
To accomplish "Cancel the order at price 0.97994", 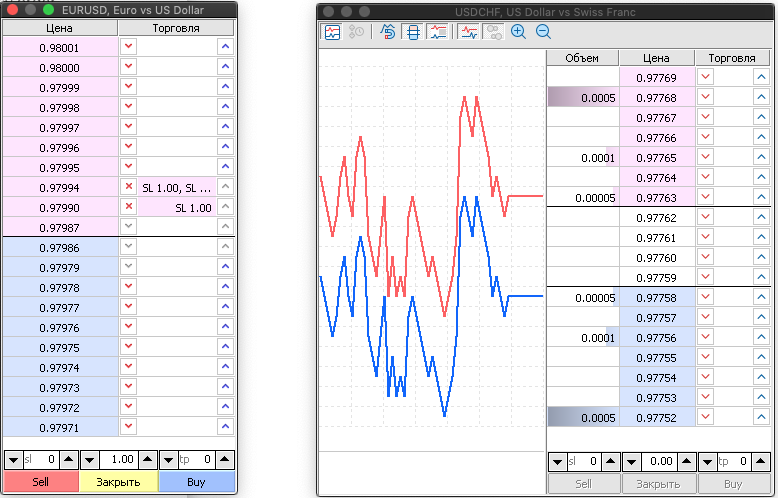I will (x=128, y=187).
